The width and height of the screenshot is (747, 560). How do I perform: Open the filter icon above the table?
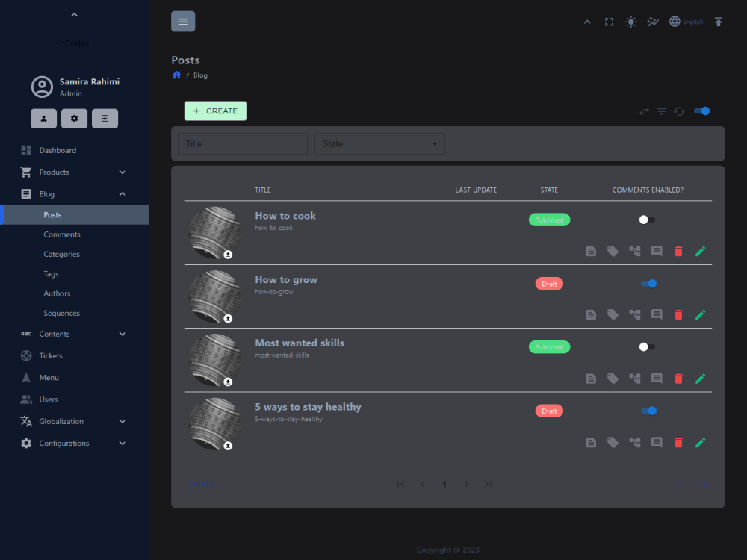point(661,111)
